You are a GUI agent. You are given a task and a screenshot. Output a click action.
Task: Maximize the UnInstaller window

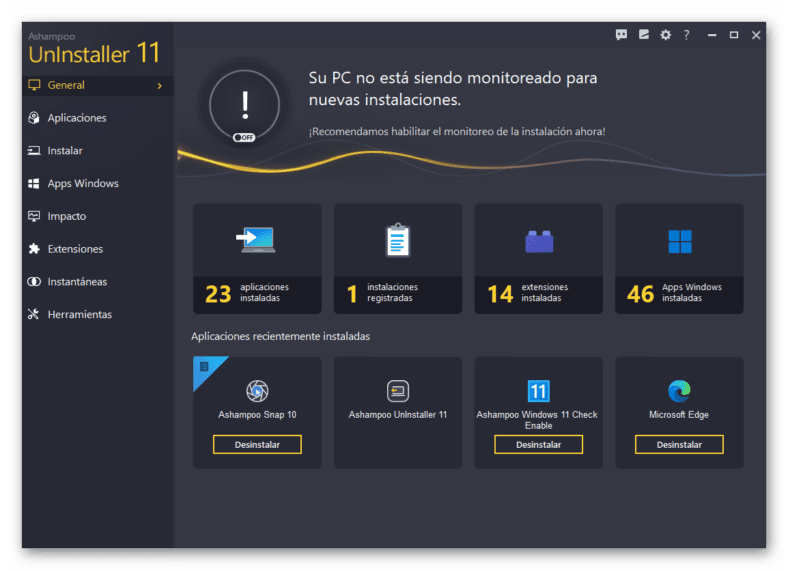[734, 35]
